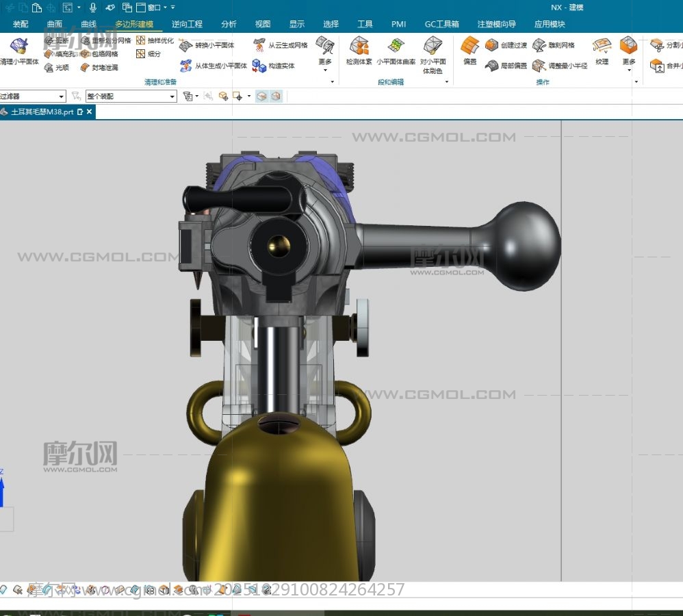The width and height of the screenshot is (683, 616).
Task: Open the 窗口 window dropdown
Action: (153, 8)
